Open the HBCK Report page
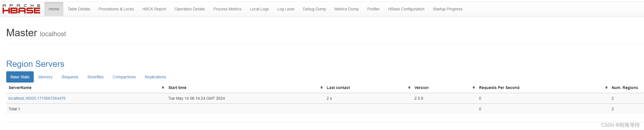The width and height of the screenshot is (644, 130). tap(154, 9)
